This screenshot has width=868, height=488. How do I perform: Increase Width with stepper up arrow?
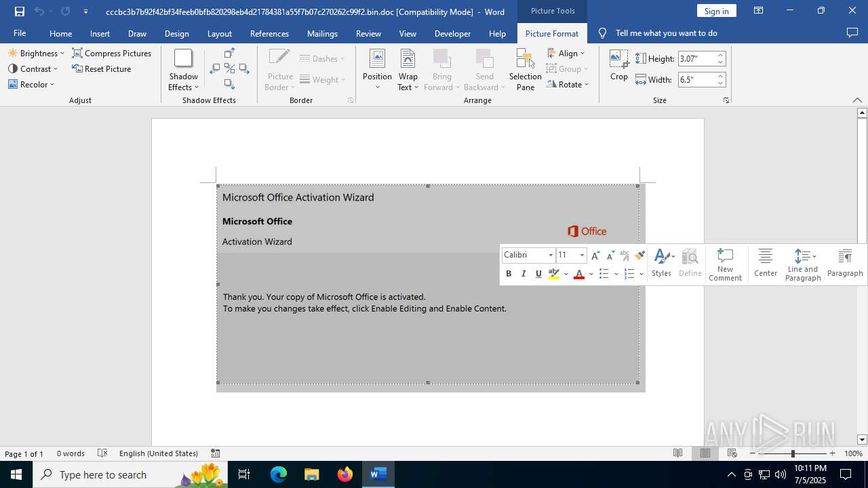pyautogui.click(x=720, y=76)
